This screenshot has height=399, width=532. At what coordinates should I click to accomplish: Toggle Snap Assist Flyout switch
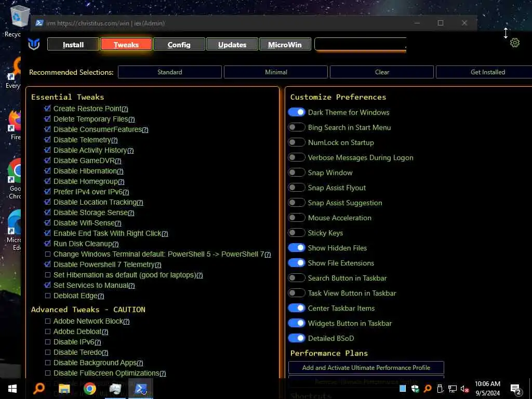pos(297,188)
